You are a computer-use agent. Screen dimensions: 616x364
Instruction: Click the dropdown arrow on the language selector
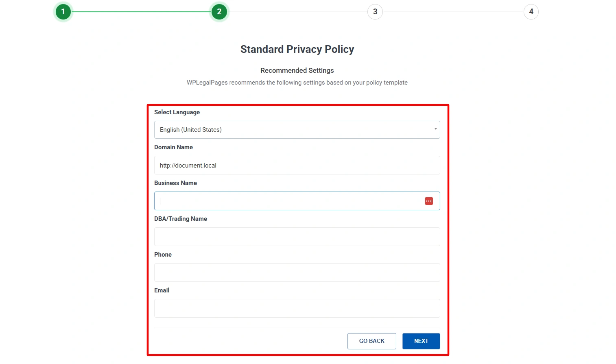click(435, 129)
